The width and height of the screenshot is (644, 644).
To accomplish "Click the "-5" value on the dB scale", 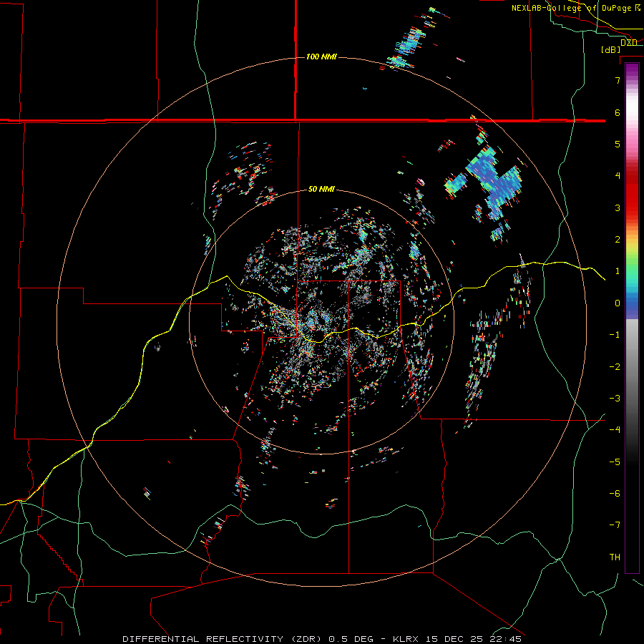I will (x=615, y=462).
